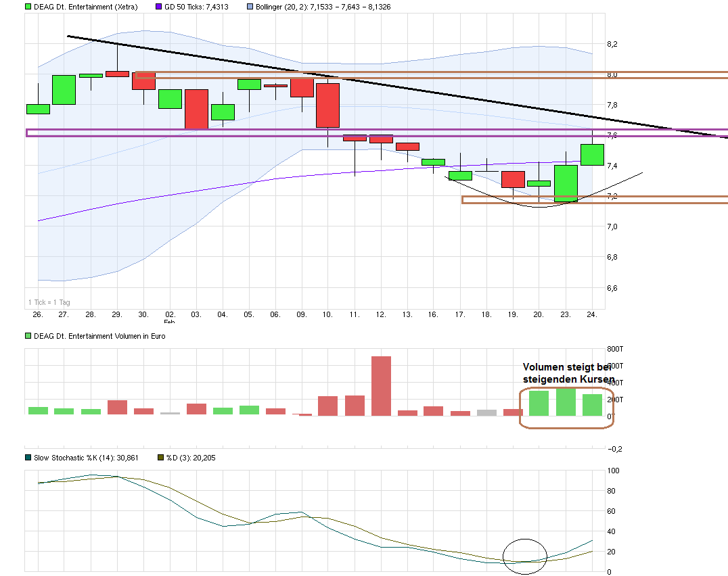Click inside the circle on the stochastic chart
Viewport: 728px width, 576px height.
tap(526, 556)
